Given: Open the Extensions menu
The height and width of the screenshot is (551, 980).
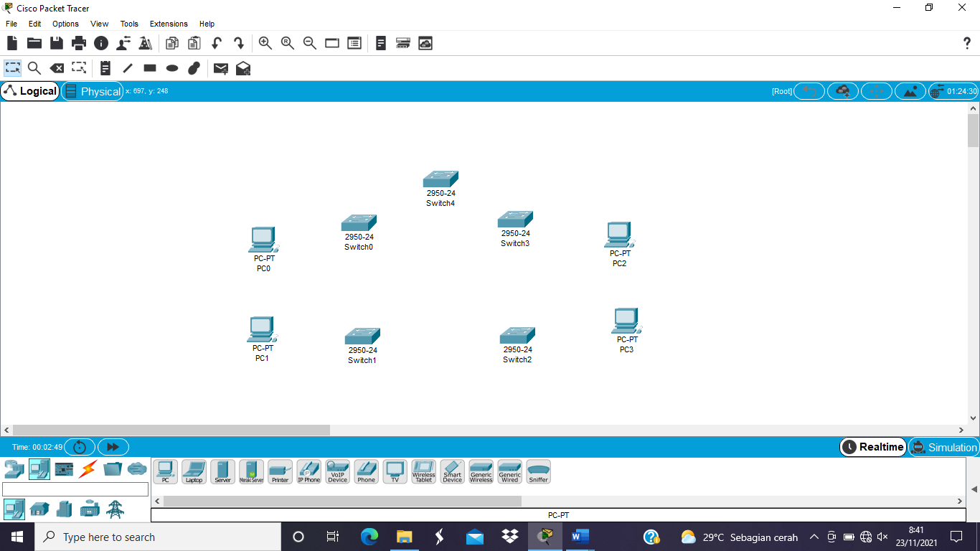Looking at the screenshot, I should click(x=169, y=24).
